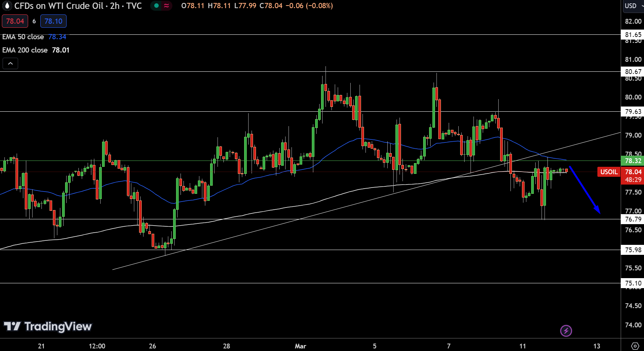Image resolution: width=644 pixels, height=351 pixels.
Task: Select the 76.79 support line label
Action: (633, 219)
